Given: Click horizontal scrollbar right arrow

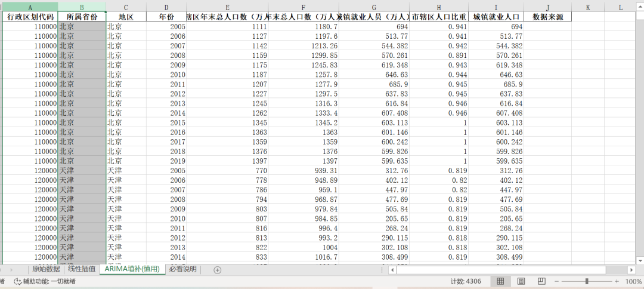Looking at the screenshot, I should coord(631,270).
